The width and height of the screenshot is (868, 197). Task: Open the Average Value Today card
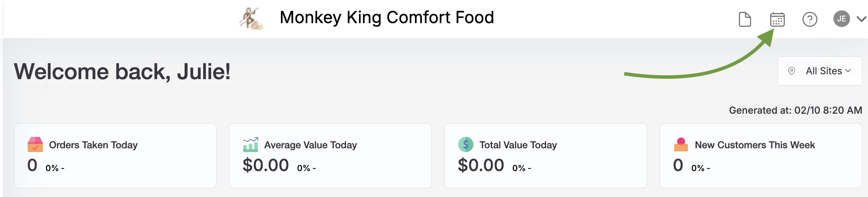(330, 156)
